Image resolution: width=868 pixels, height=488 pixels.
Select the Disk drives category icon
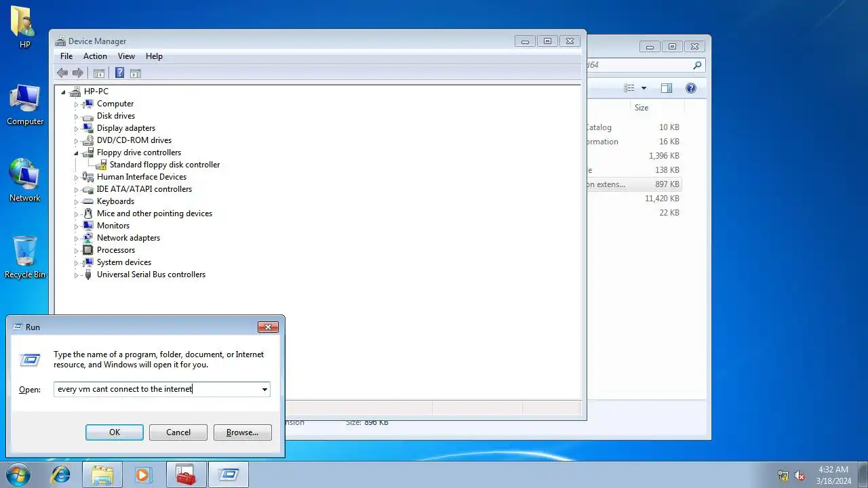tap(87, 116)
